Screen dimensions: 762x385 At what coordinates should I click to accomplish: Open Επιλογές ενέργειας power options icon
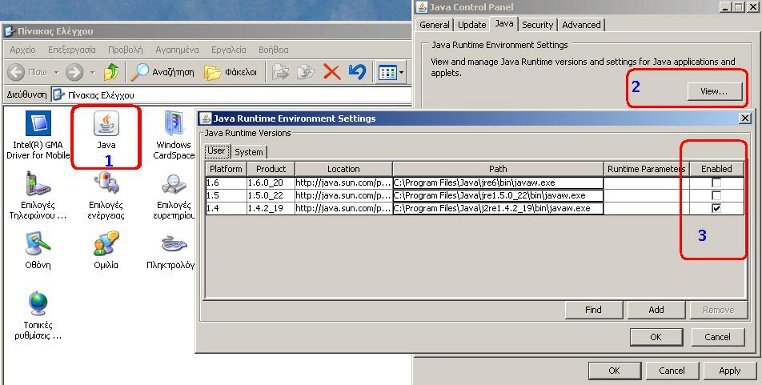[x=106, y=184]
